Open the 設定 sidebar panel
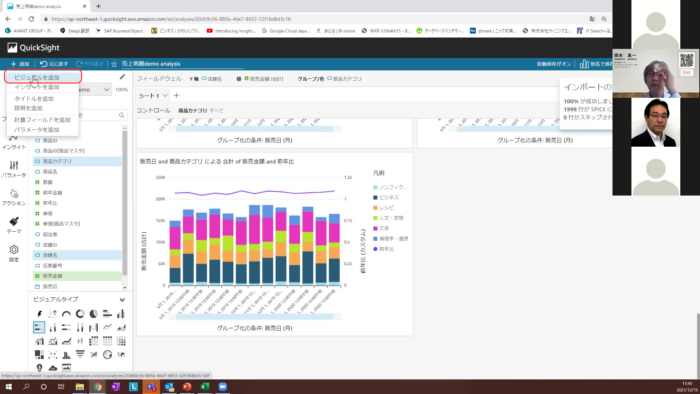Image resolution: width=700 pixels, height=394 pixels. tap(14, 253)
